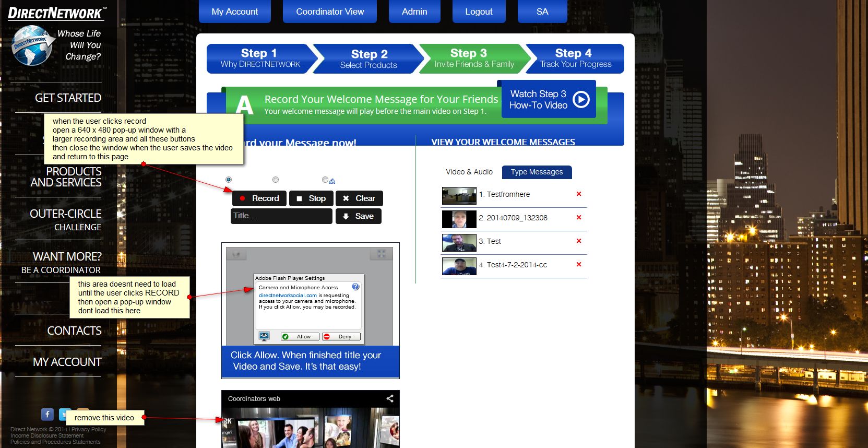This screenshot has height=448, width=868.
Task: Open the SA top tab
Action: coord(542,11)
